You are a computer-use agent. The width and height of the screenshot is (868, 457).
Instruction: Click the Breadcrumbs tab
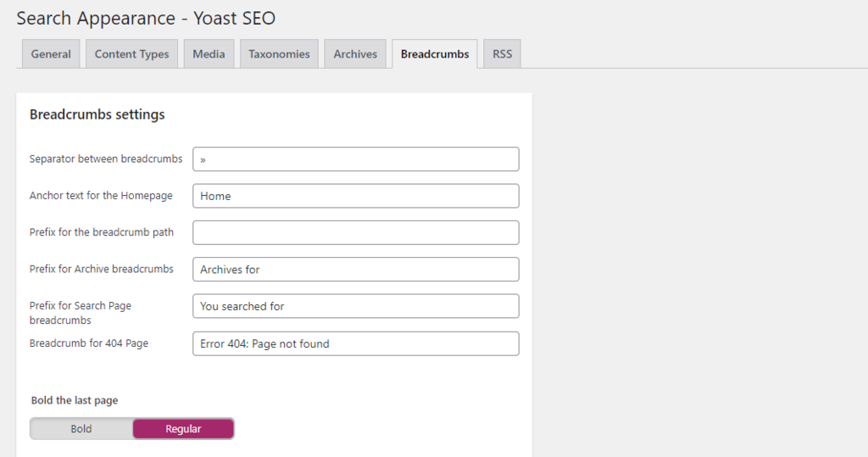coord(435,54)
